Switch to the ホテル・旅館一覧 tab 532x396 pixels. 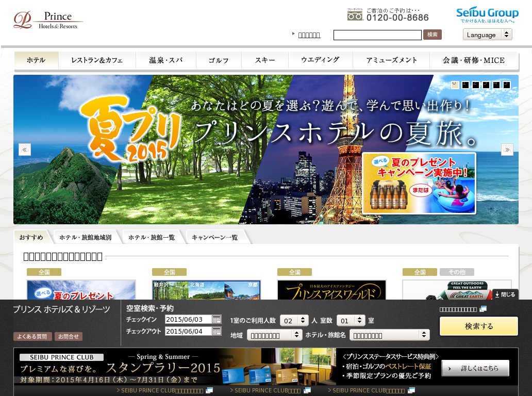(x=152, y=237)
